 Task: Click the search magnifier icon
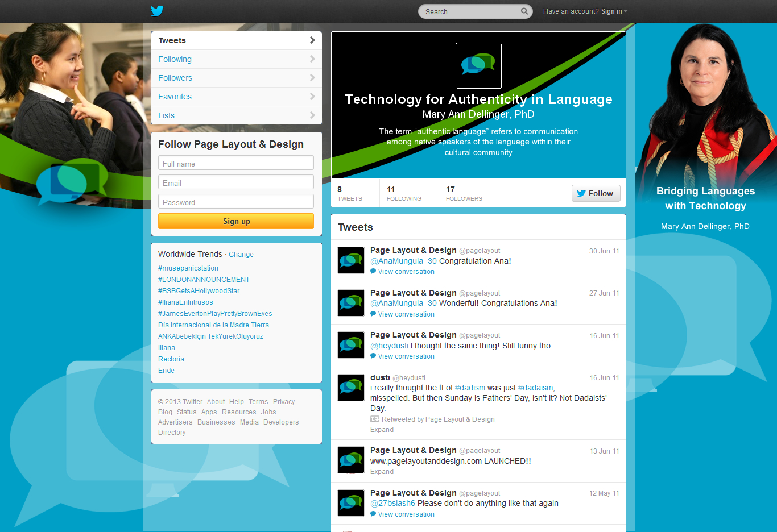click(x=524, y=11)
